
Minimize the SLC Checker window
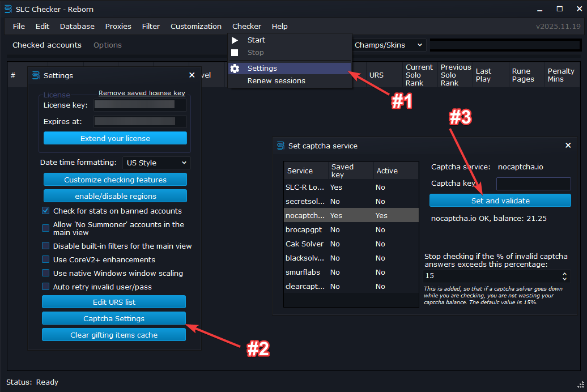[539, 10]
